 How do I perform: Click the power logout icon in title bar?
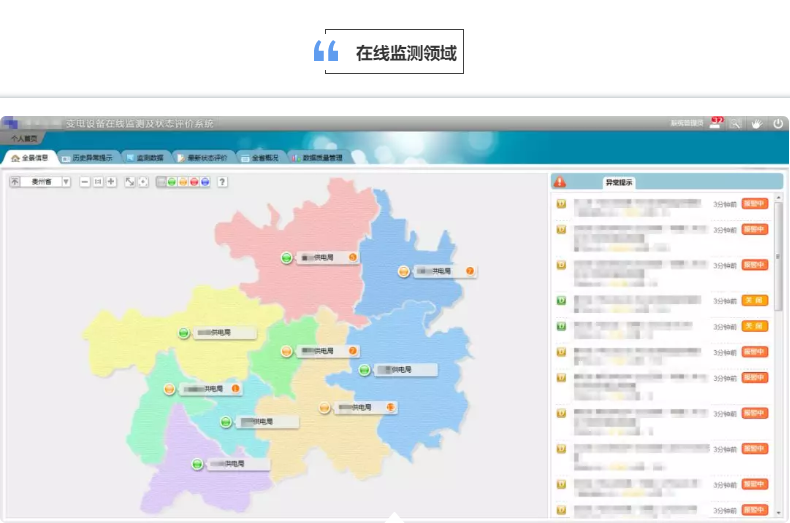click(777, 123)
